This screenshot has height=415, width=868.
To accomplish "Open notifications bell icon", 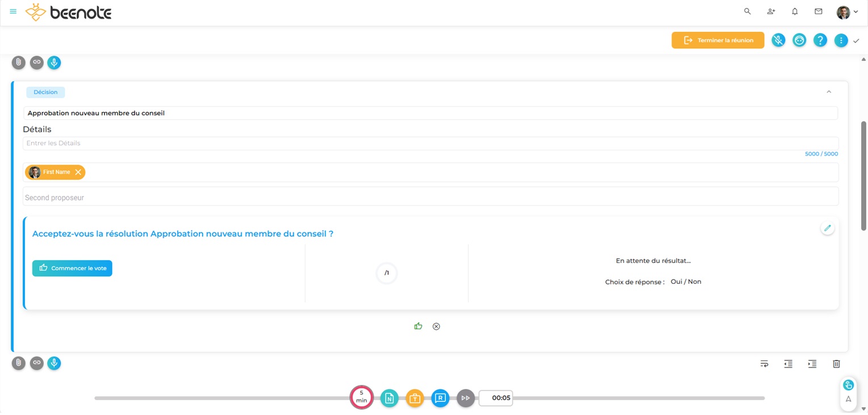I will point(795,11).
